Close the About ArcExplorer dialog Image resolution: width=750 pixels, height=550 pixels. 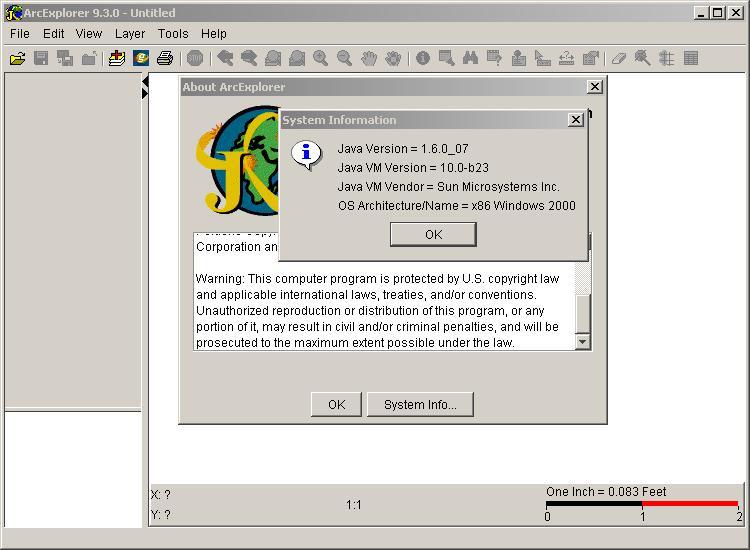[595, 87]
